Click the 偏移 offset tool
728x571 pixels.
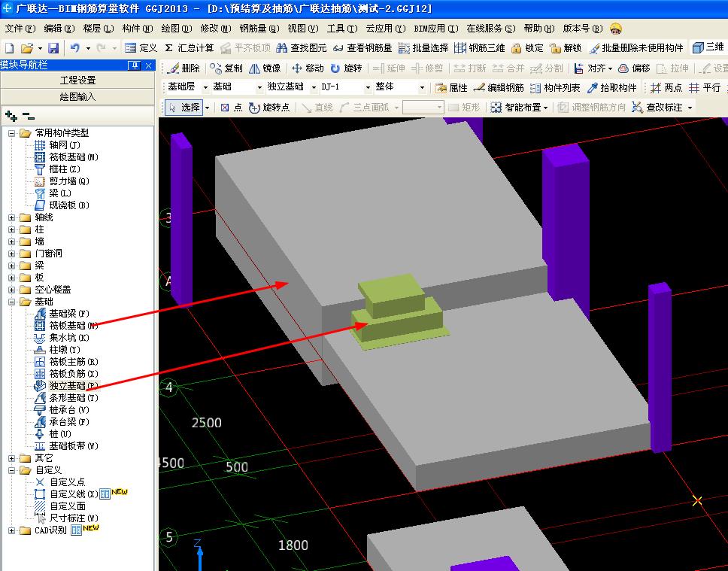click(x=634, y=68)
